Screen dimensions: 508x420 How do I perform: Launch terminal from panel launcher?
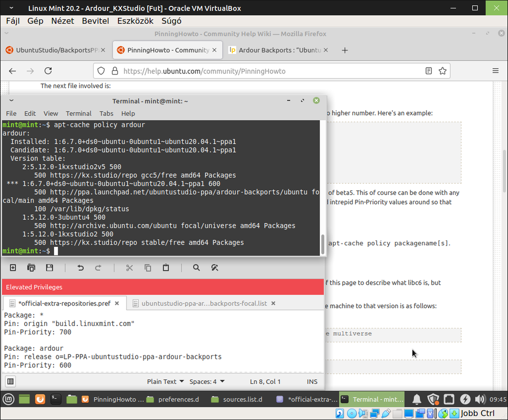click(x=56, y=400)
